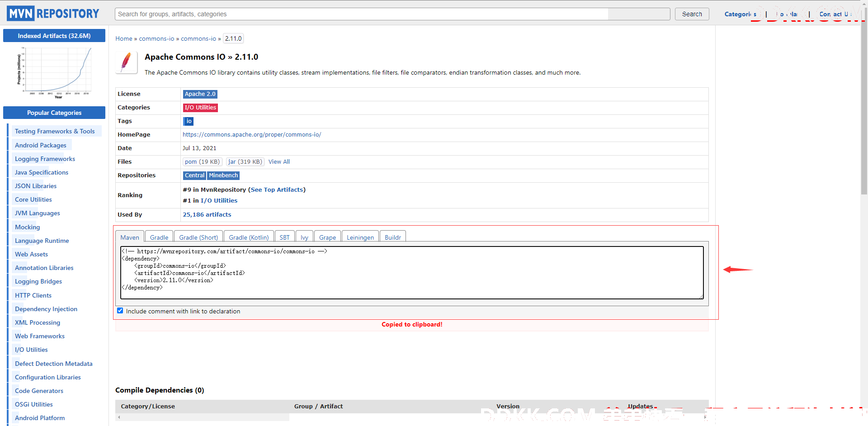Viewport: 868px width, 426px height.
Task: Open HTTP Clients category
Action: point(33,295)
